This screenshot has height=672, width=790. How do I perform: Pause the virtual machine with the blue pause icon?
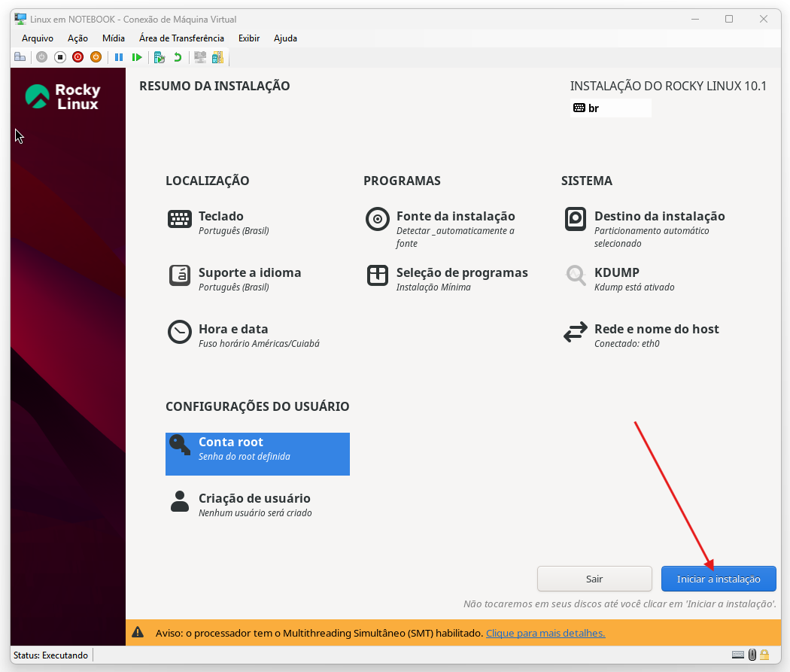pyautogui.click(x=119, y=57)
